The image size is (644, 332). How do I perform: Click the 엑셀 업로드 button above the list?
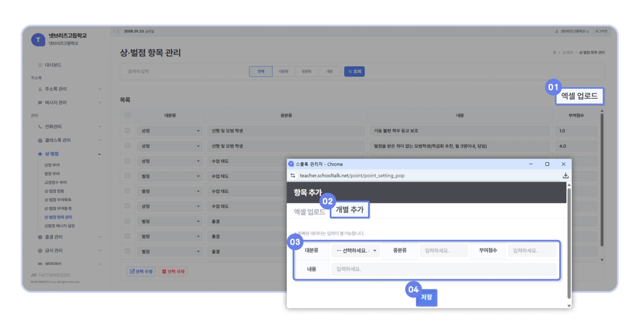580,96
